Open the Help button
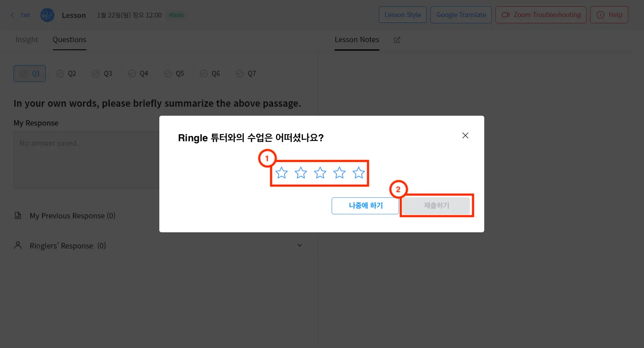 pos(609,15)
